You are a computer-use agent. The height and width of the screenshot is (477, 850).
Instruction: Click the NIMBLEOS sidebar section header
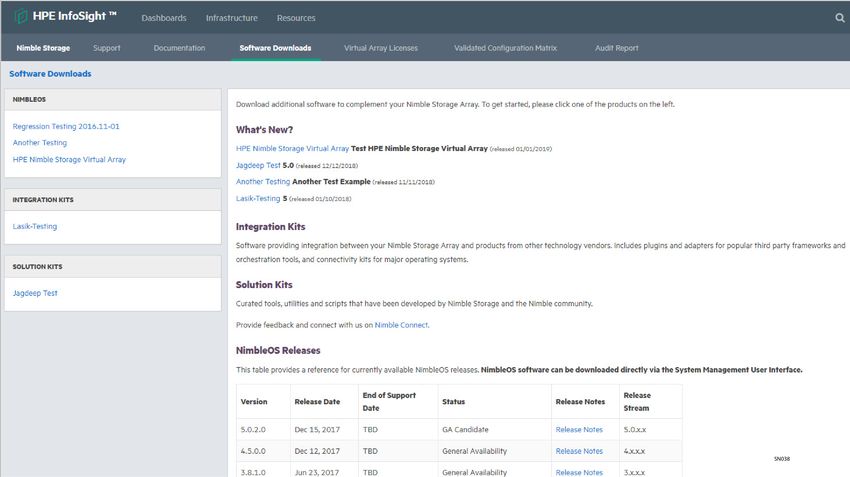113,100
